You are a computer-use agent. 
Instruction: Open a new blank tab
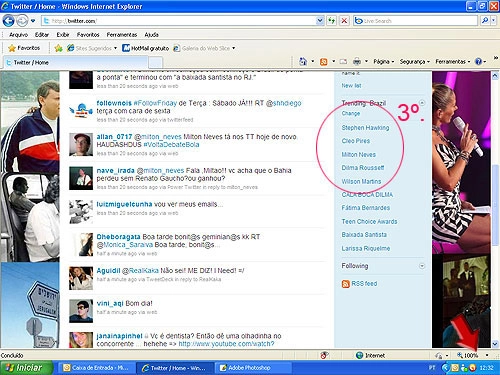(x=155, y=63)
